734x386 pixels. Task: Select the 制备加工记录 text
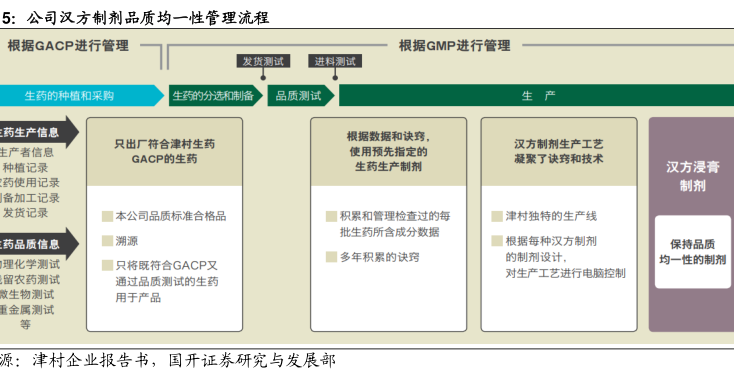point(29,197)
